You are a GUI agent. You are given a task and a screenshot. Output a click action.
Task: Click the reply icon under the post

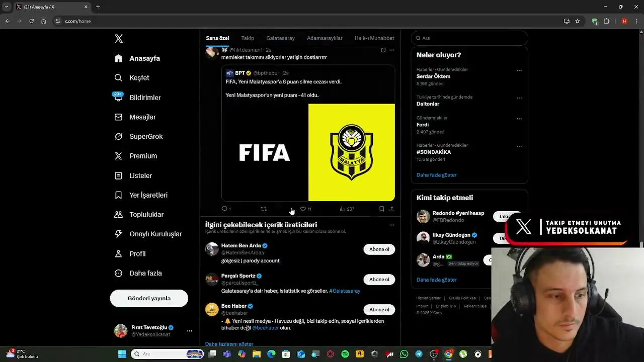click(224, 209)
